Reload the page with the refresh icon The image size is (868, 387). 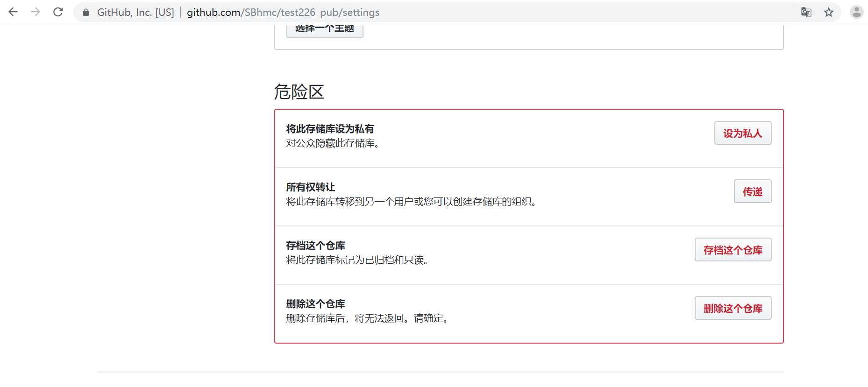58,12
